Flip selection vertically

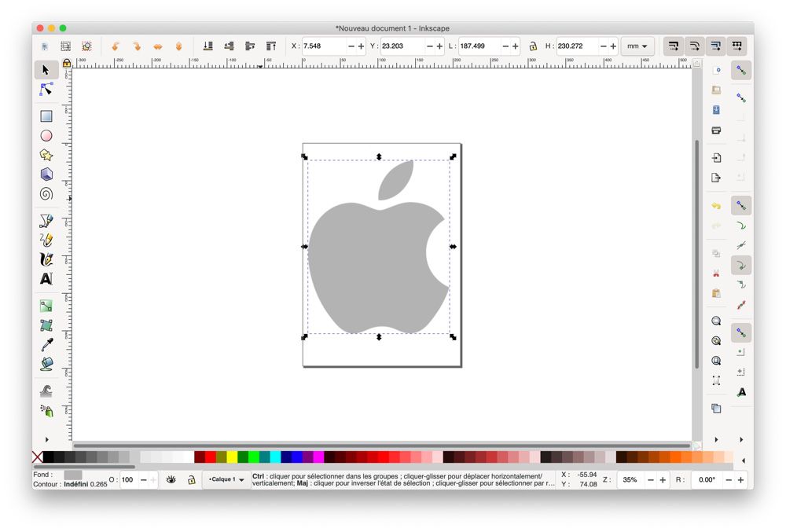coord(179,46)
